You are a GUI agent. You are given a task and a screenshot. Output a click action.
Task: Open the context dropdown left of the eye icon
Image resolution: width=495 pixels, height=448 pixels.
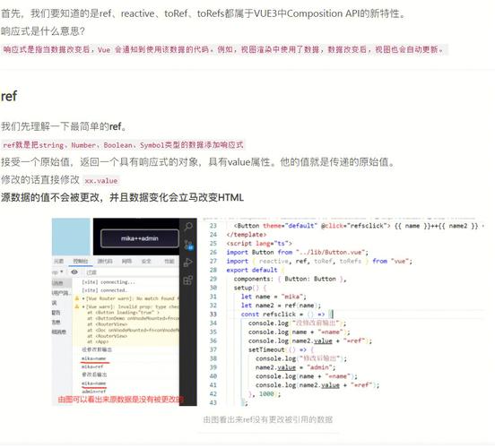point(57,272)
